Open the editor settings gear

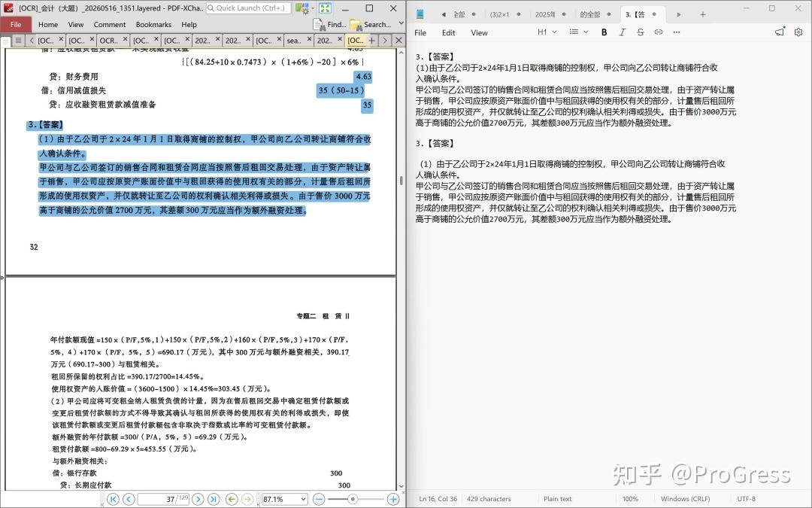point(798,32)
